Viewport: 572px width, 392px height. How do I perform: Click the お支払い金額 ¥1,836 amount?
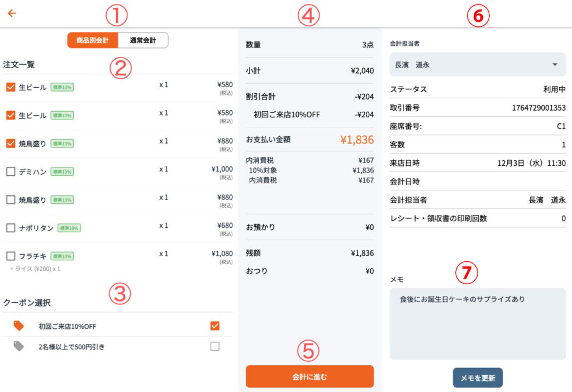(356, 140)
